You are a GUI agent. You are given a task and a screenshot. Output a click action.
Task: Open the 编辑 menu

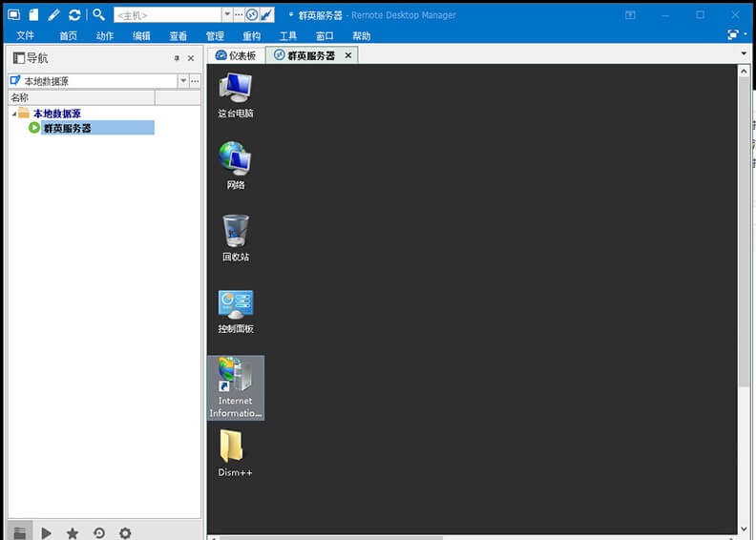[141, 35]
